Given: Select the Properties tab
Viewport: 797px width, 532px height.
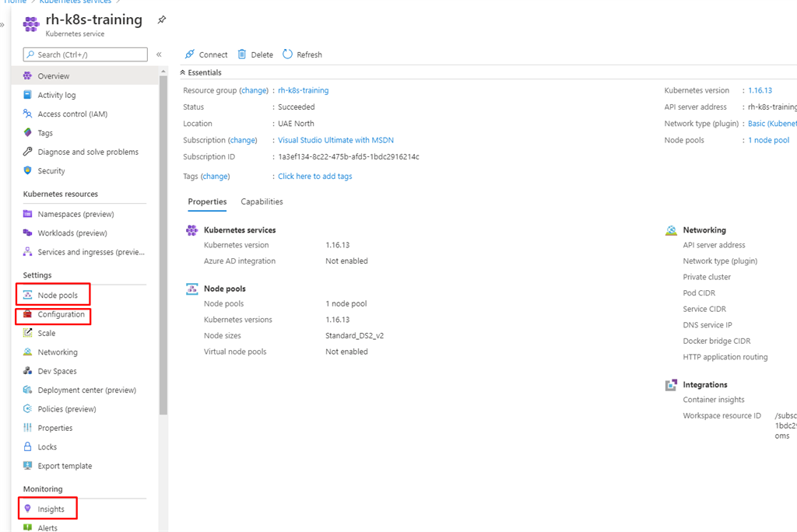Looking at the screenshot, I should (207, 201).
